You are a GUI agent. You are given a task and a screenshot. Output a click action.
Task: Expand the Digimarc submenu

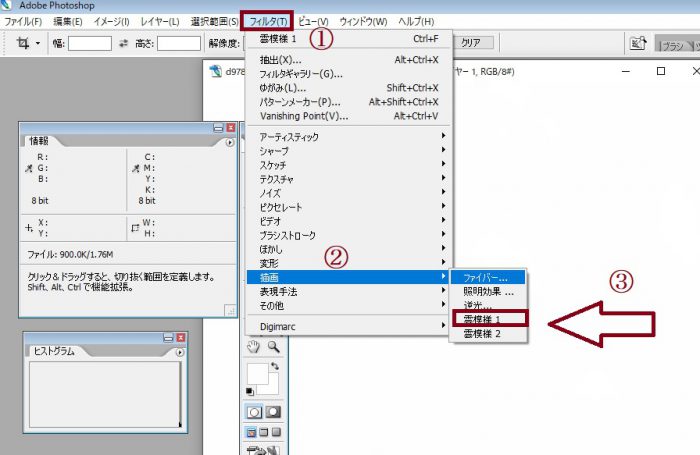tap(349, 326)
